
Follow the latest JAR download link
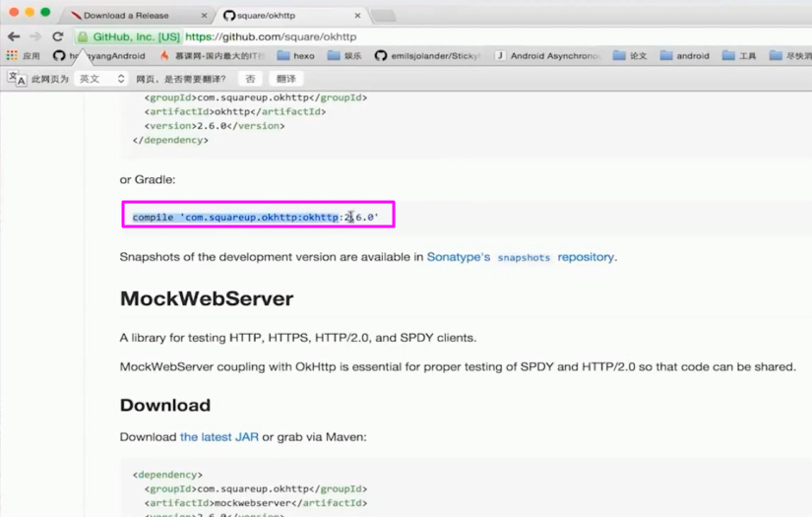(219, 436)
